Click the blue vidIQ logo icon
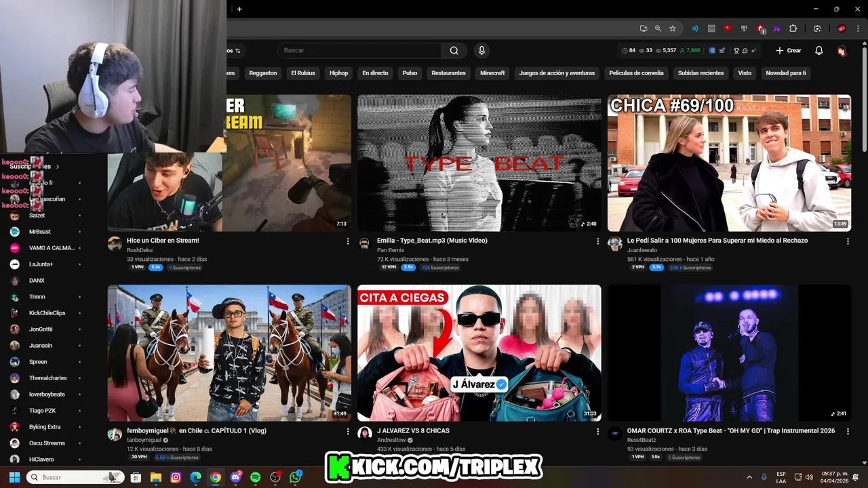The height and width of the screenshot is (488, 868). 713,50
